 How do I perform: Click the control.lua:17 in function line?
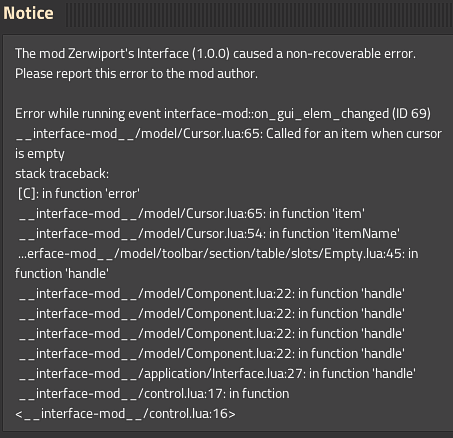click(x=154, y=394)
